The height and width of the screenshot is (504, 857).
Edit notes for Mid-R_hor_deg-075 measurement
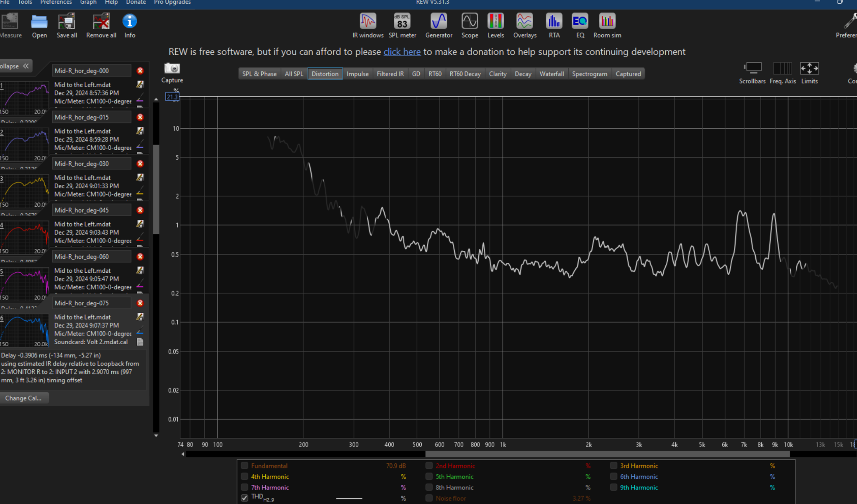pos(140,317)
